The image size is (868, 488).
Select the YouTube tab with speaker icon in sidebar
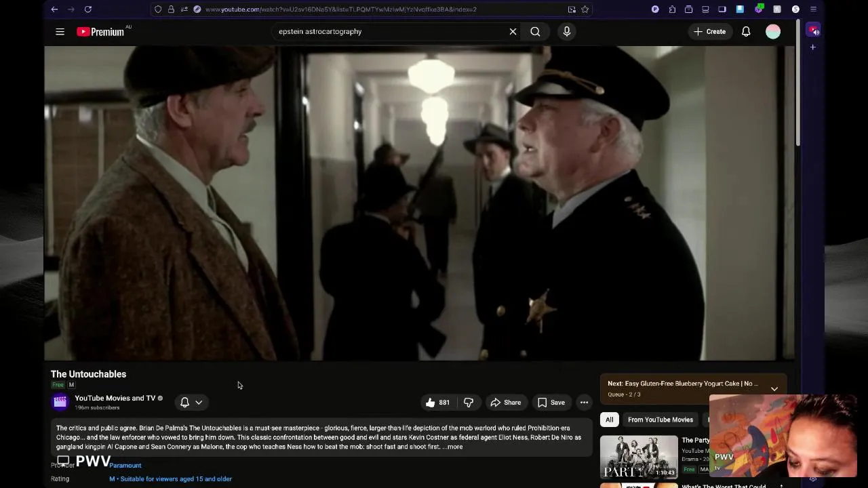coord(813,30)
